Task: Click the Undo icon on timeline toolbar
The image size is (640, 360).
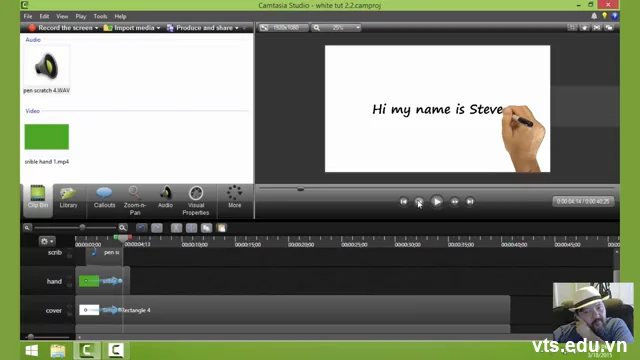Action: click(141, 228)
